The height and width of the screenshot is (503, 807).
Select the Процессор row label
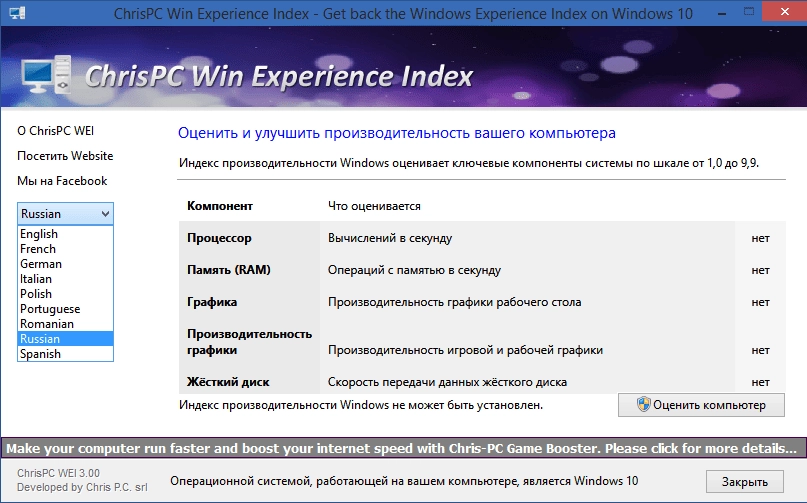(219, 238)
